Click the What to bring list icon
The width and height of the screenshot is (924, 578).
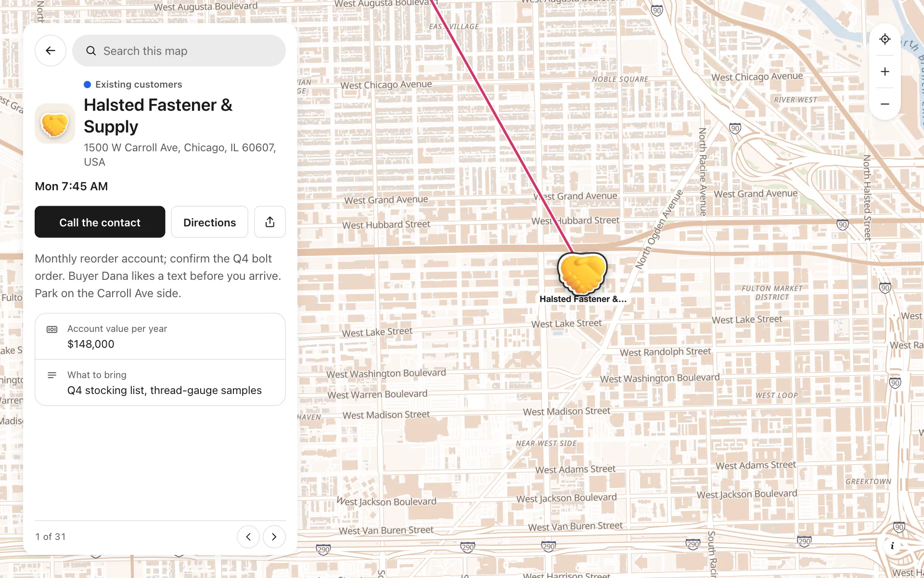(x=52, y=375)
